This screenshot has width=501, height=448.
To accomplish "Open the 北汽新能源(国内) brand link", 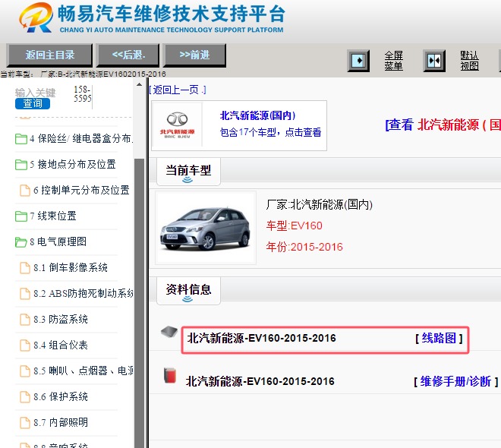I will (x=257, y=115).
